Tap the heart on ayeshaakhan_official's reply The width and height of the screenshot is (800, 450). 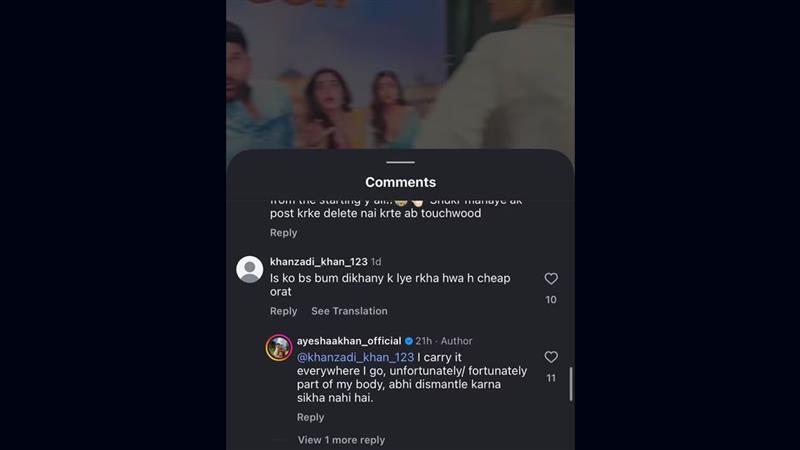[551, 357]
